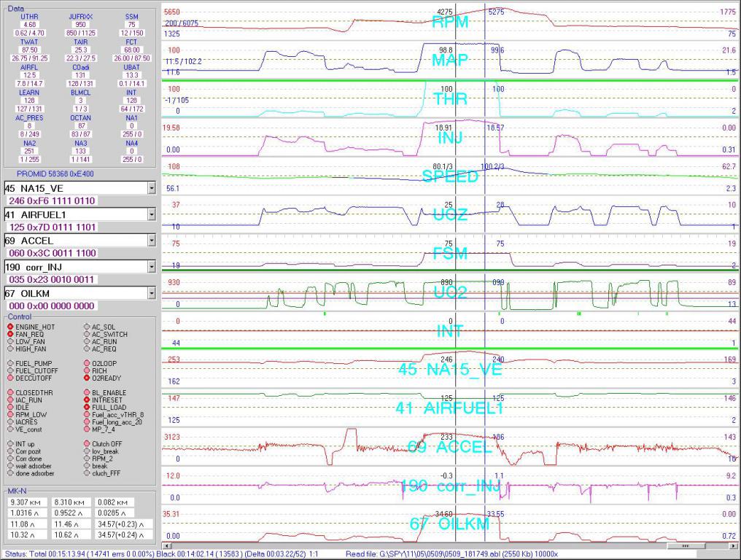
Task: Click the ENGINE_HOT indicator light
Action: (x=10, y=327)
